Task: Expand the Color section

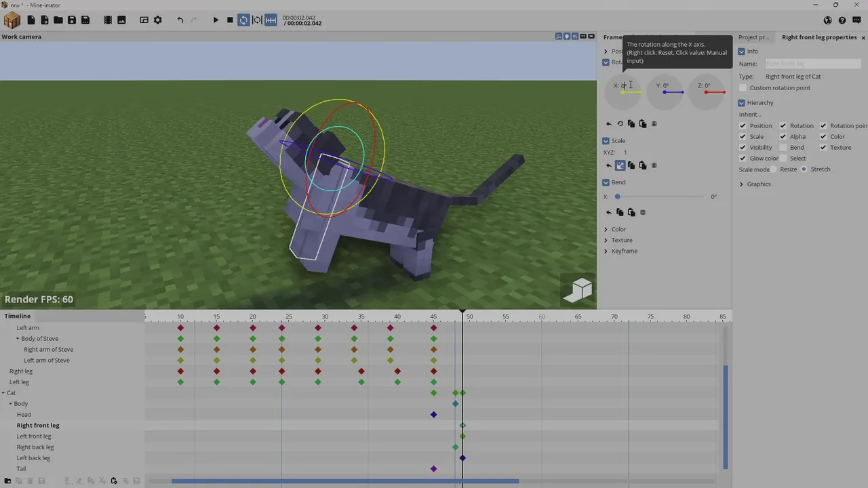Action: 606,230
